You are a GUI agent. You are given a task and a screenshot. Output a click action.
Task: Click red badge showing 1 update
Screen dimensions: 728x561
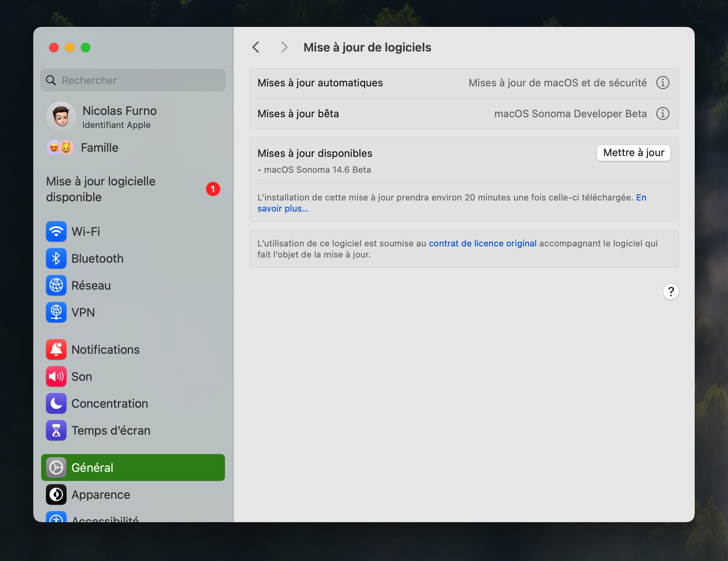(x=213, y=189)
